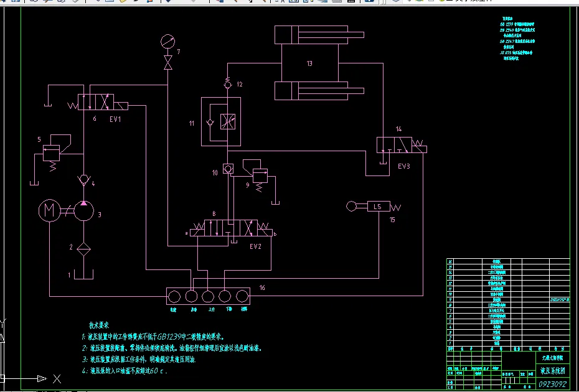Select the 技术要求 heading text
The width and height of the screenshot is (579, 392).
(98, 325)
